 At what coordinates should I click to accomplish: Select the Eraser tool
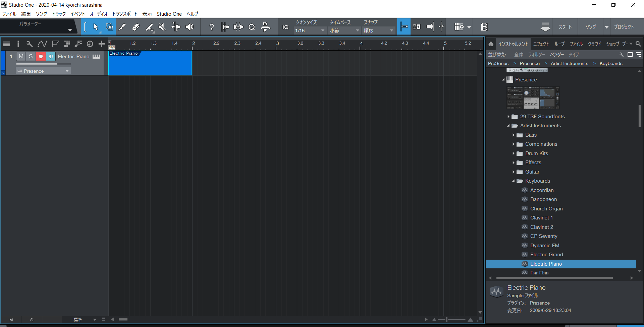136,27
